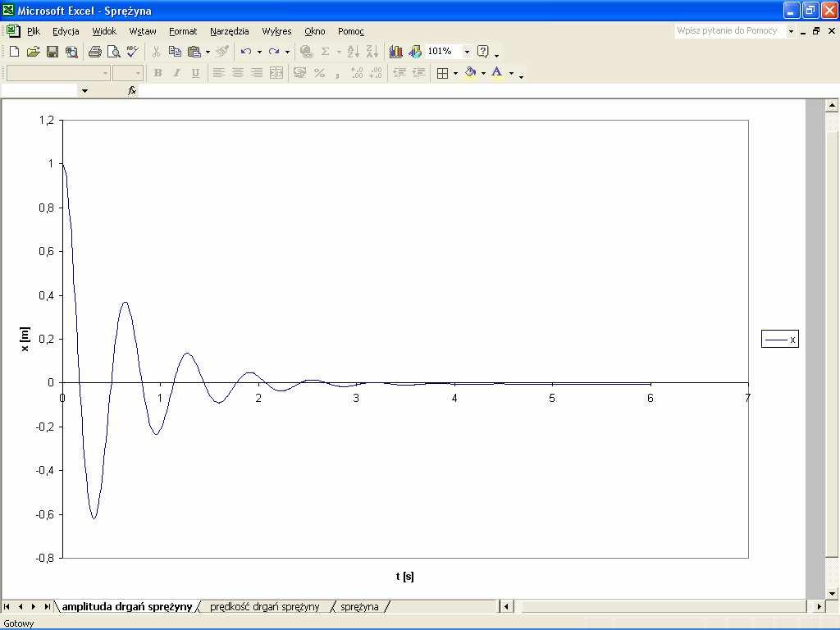
Task: Click the Cut scissors icon
Action: (x=156, y=52)
